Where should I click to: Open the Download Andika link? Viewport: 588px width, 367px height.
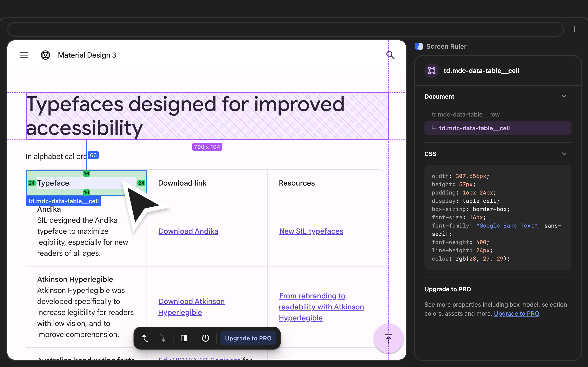[x=188, y=231]
